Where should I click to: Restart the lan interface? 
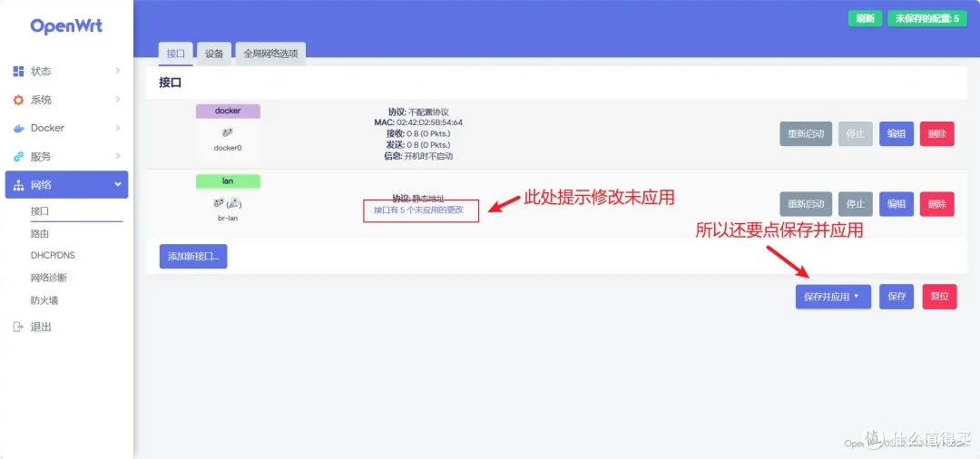tap(806, 203)
